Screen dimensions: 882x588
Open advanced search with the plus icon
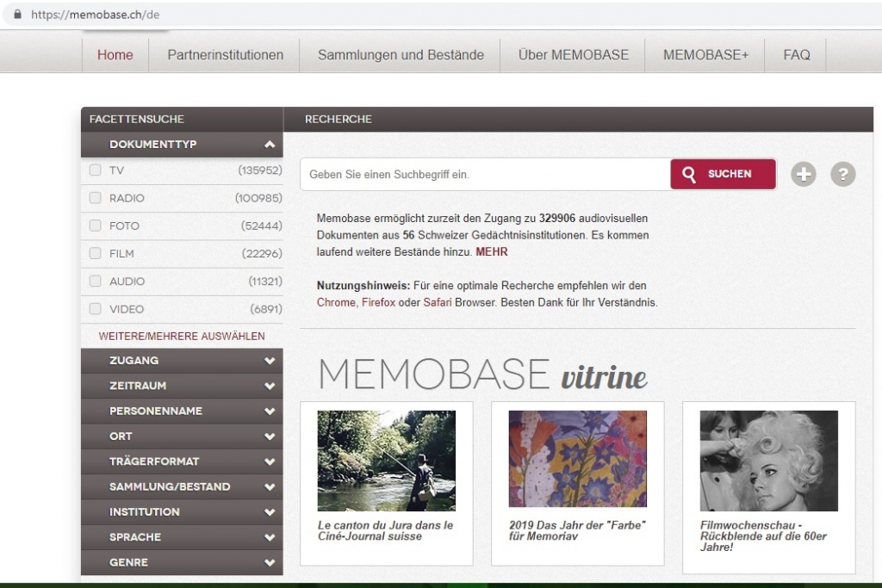pyautogui.click(x=804, y=174)
